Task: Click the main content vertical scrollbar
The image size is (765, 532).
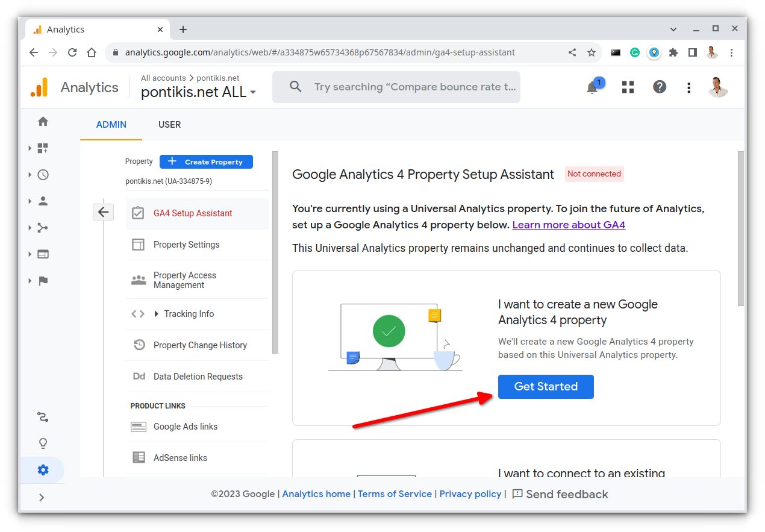Action: pos(740,229)
